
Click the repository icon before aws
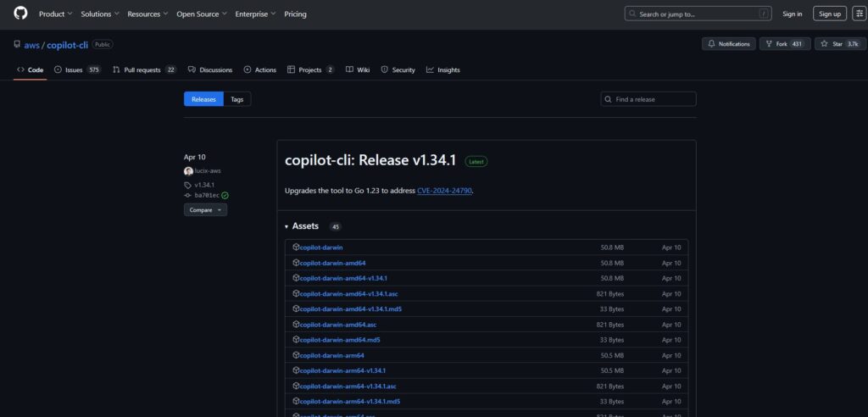click(17, 44)
